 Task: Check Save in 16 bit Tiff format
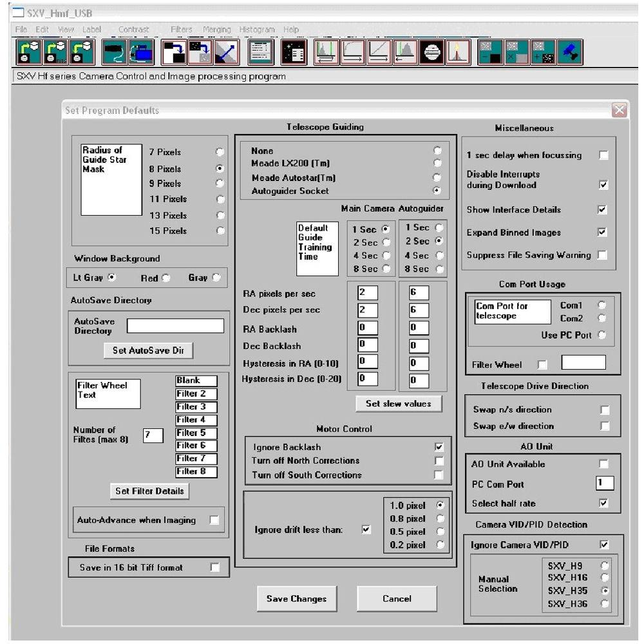click(215, 567)
